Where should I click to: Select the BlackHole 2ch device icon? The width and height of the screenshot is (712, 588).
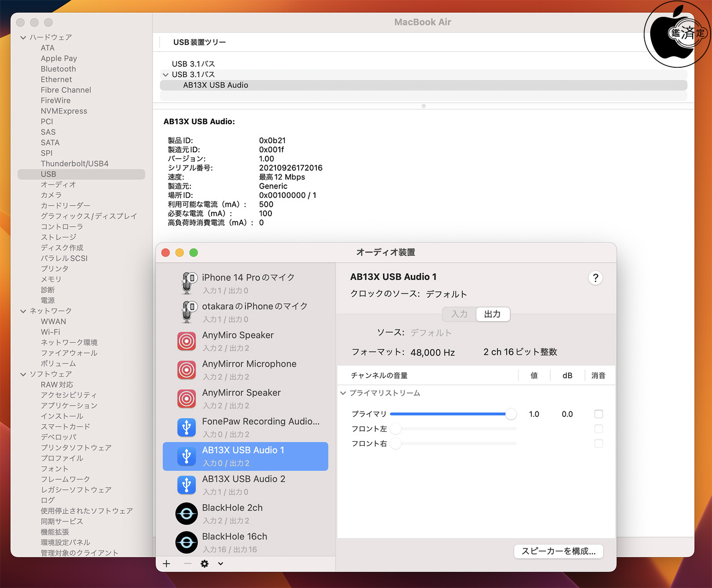(x=187, y=514)
